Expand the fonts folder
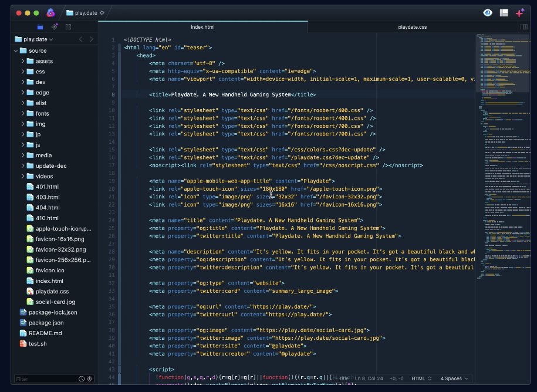537x392 pixels. click(x=23, y=113)
